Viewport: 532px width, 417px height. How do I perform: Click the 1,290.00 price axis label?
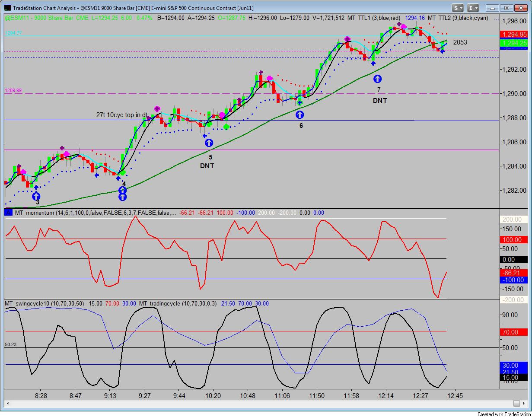coord(515,93)
